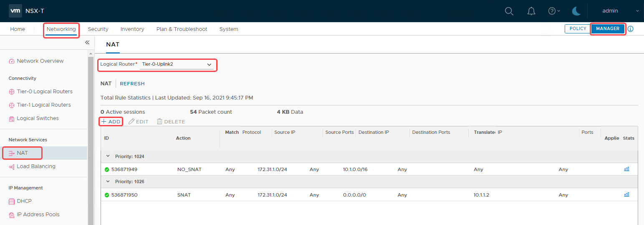This screenshot has height=225, width=644.
Task: Click green status icon of 536871950
Action: [107, 195]
